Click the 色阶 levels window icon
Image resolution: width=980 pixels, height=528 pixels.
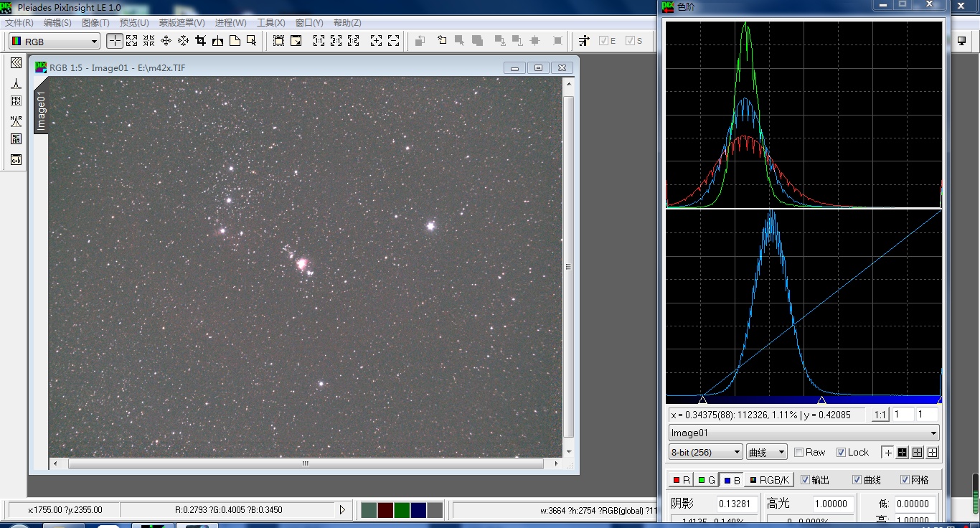668,6
